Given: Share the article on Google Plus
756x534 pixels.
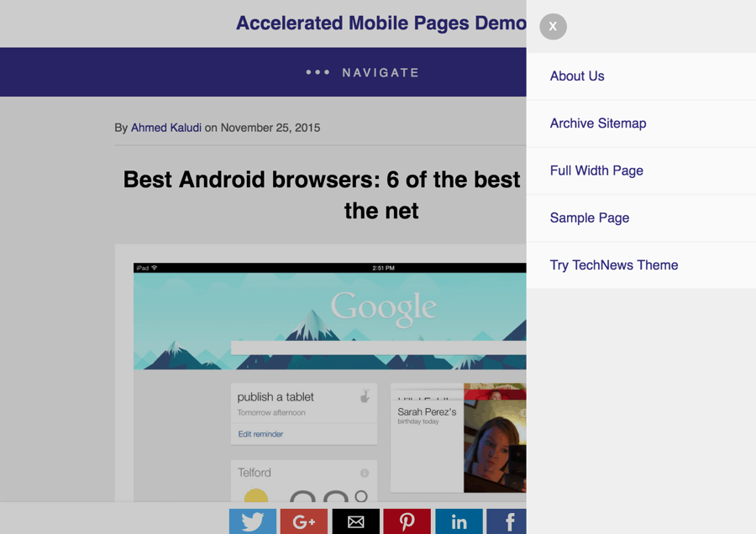Looking at the screenshot, I should (304, 521).
